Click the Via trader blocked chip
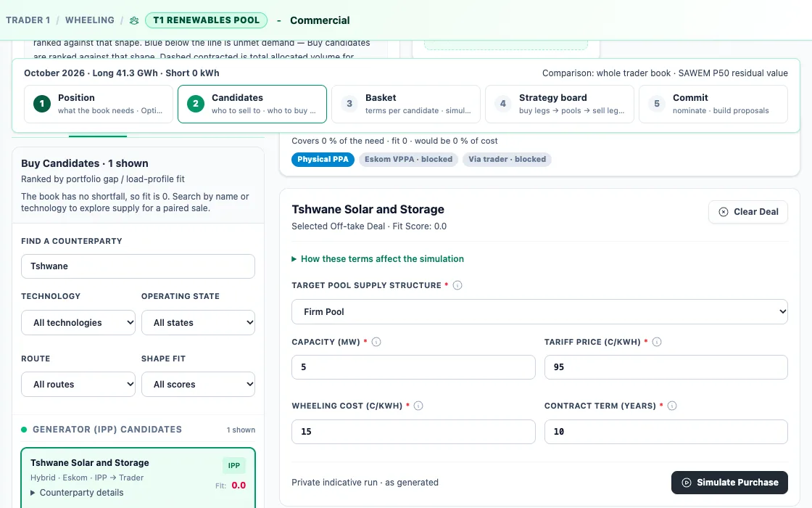812x508 pixels. (x=507, y=159)
